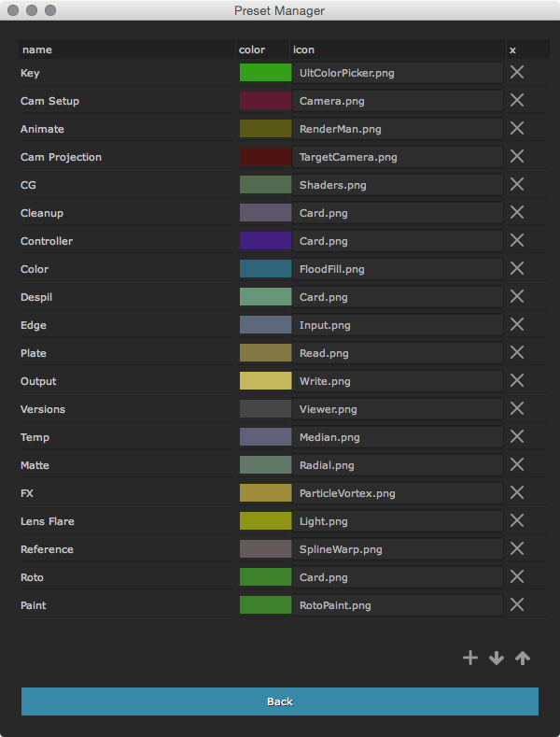This screenshot has height=737, width=560.
Task: Edit the Cam Setup name field
Action: 126,101
